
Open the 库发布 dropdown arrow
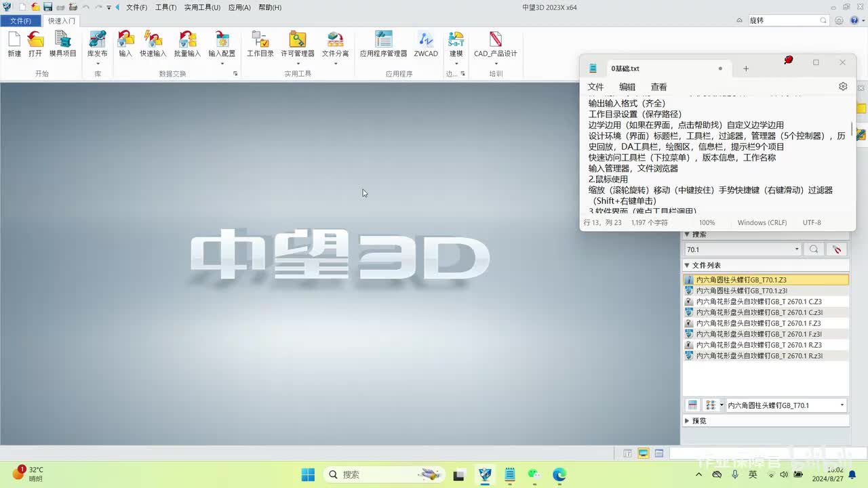[x=98, y=64]
